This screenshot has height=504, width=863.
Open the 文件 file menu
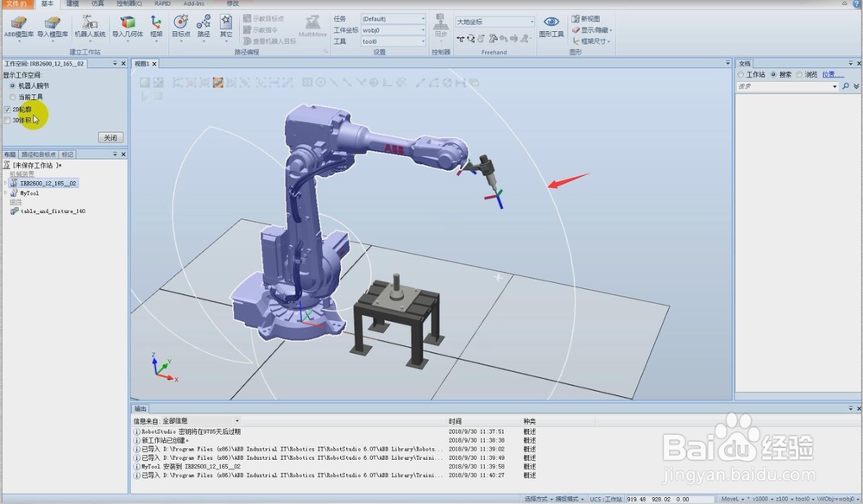click(x=16, y=3)
